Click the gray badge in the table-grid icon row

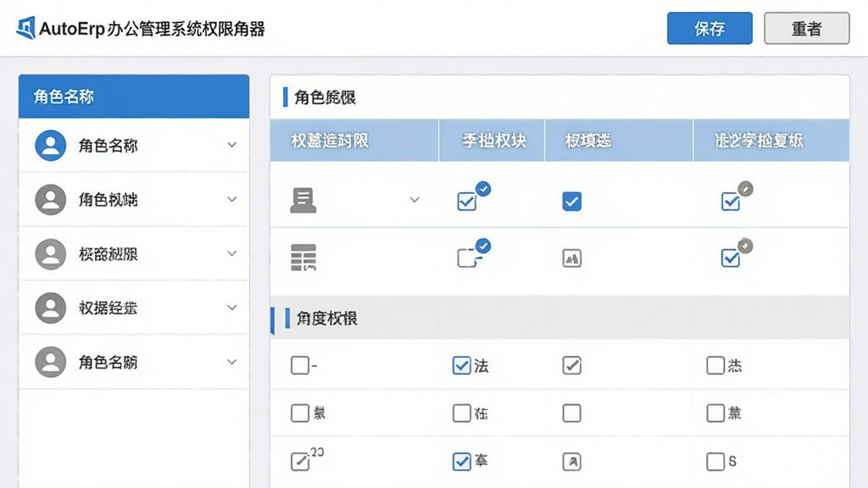745,246
